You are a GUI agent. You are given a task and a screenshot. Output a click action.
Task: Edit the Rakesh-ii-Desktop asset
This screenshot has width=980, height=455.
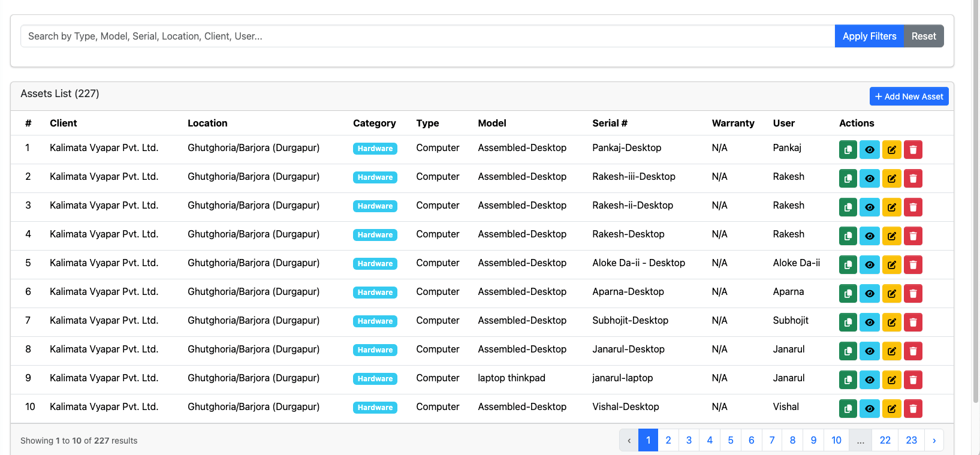pyautogui.click(x=891, y=207)
